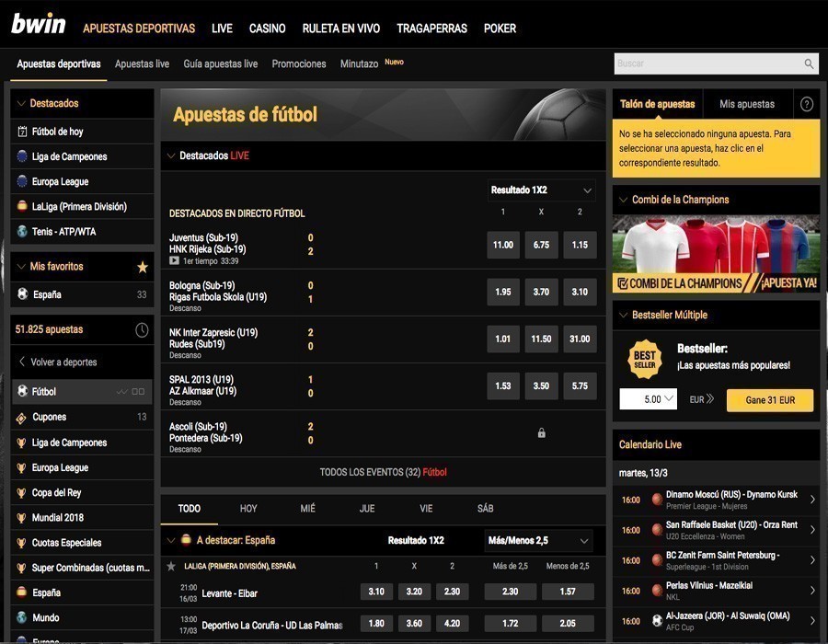Screen dimensions: 828x644
Task: Click the clock icon beside 51.825 apuestas
Action: 143,328
